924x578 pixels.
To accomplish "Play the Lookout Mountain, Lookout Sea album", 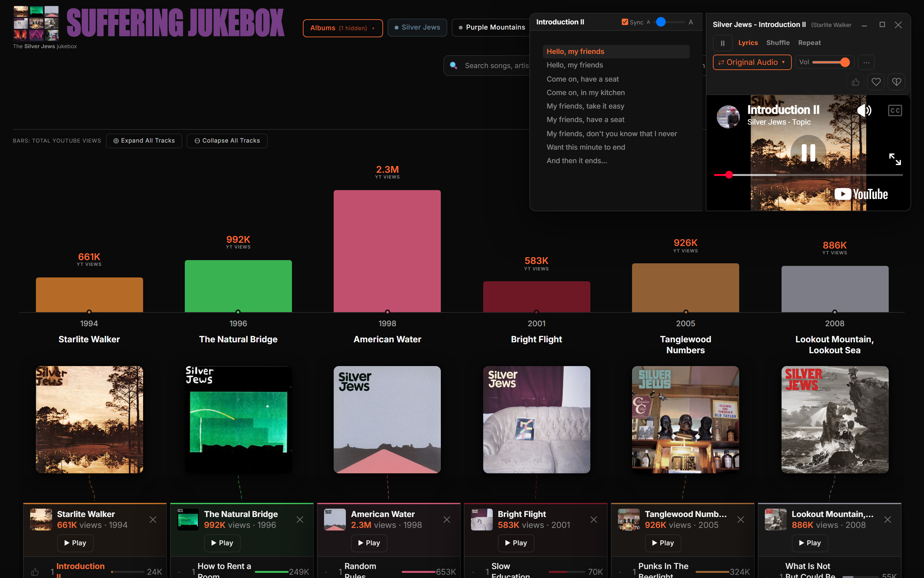I will 810,543.
